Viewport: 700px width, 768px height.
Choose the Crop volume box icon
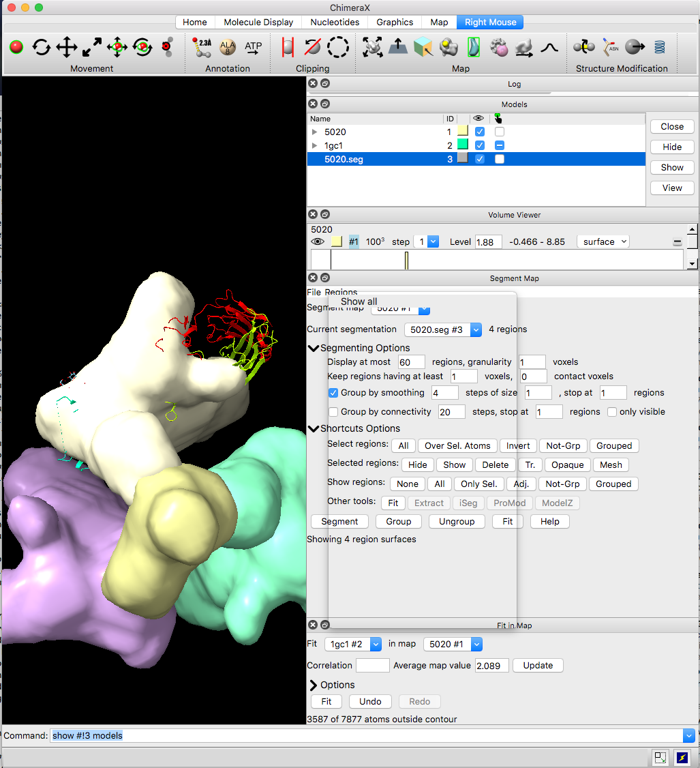pos(423,47)
